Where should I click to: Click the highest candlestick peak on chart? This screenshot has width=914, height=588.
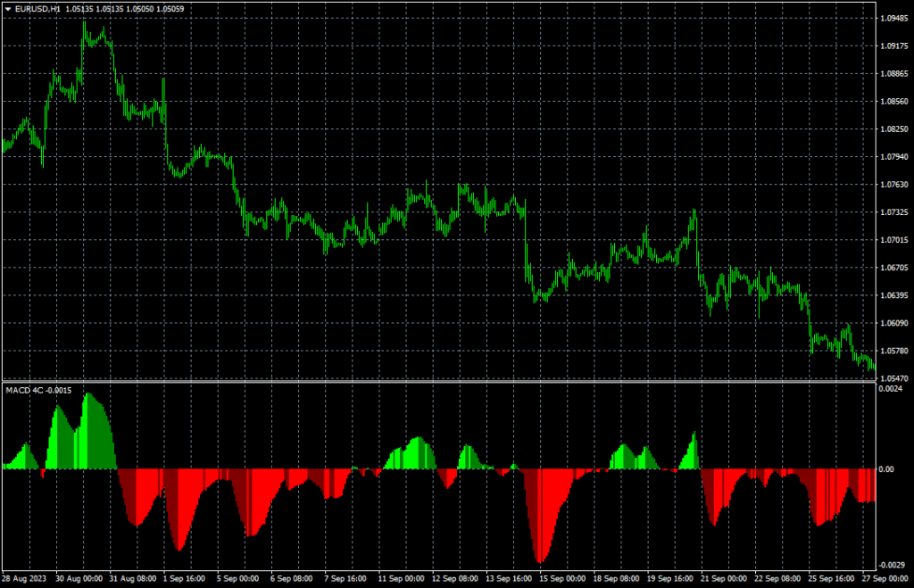pyautogui.click(x=85, y=22)
